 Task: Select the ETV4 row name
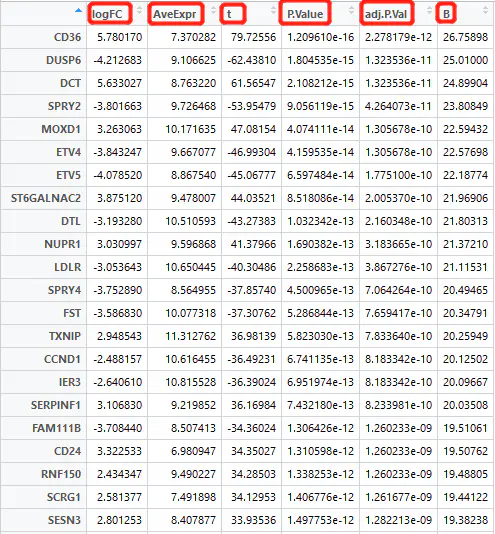[x=68, y=152]
